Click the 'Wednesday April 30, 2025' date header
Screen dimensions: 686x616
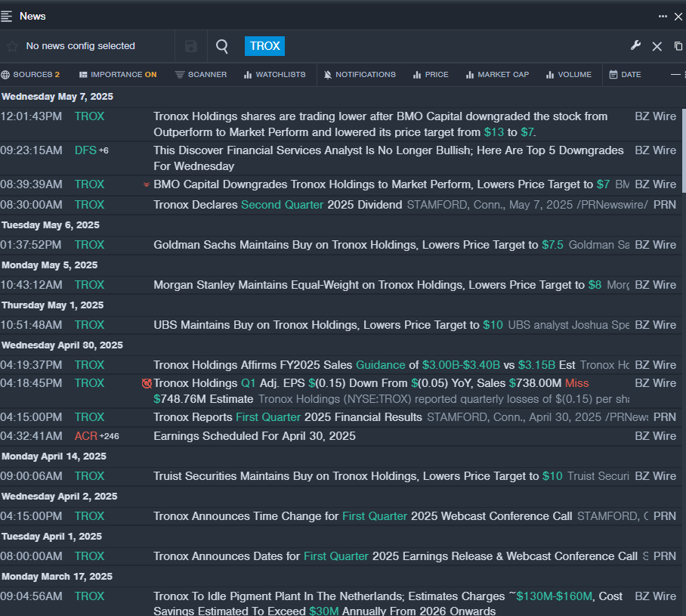[62, 345]
